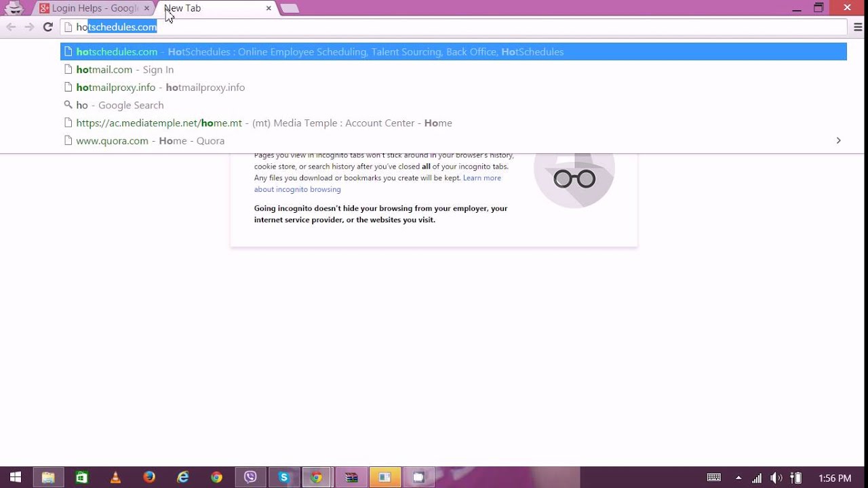This screenshot has height=488, width=868.
Task: Close the New Tab tab
Action: point(269,8)
